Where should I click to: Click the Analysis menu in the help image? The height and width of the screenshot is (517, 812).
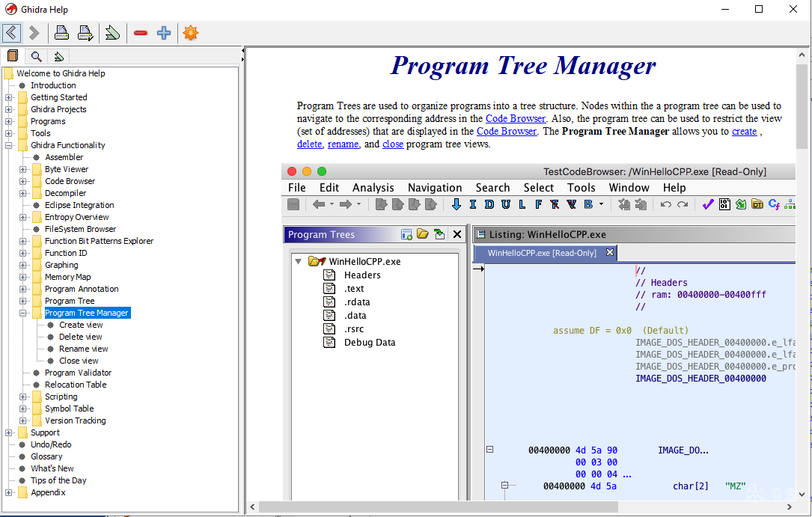pos(373,187)
